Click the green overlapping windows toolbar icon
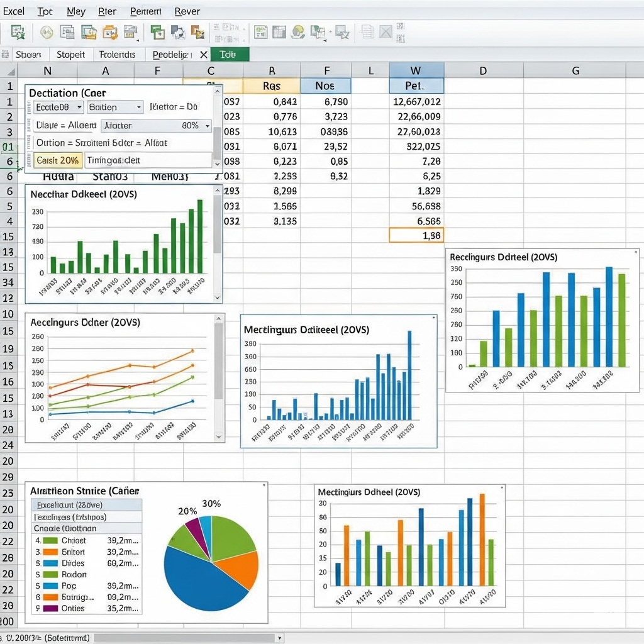The image size is (644, 644). point(157,32)
